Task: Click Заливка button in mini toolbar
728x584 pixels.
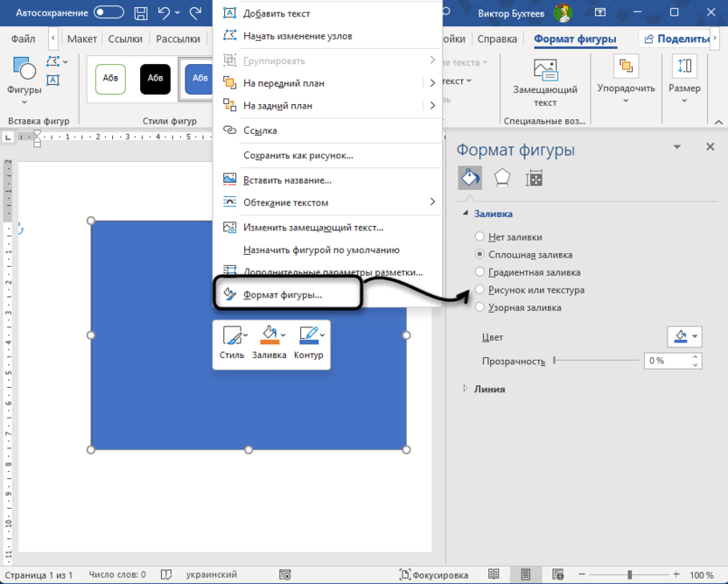Action: click(x=269, y=341)
